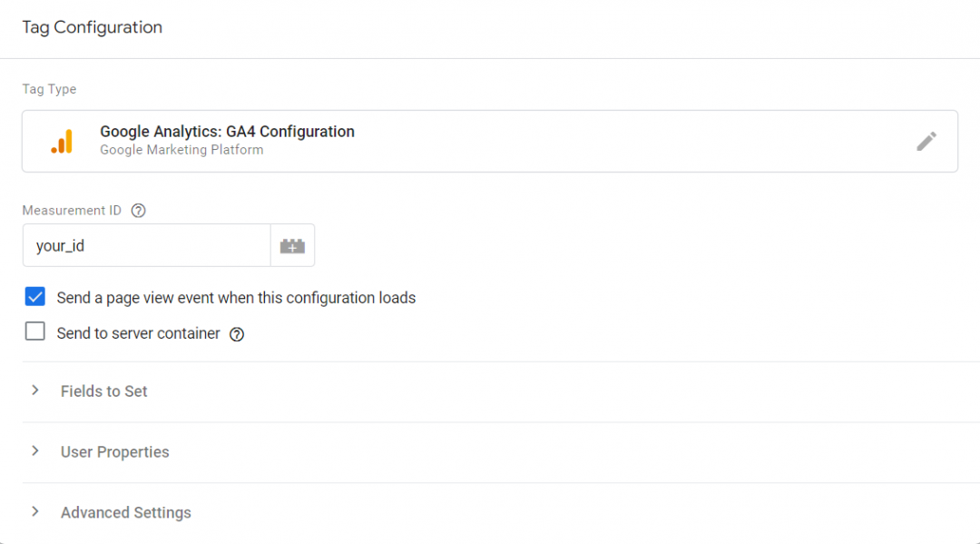Click the Google Analytics bar chart logo

coord(62,142)
